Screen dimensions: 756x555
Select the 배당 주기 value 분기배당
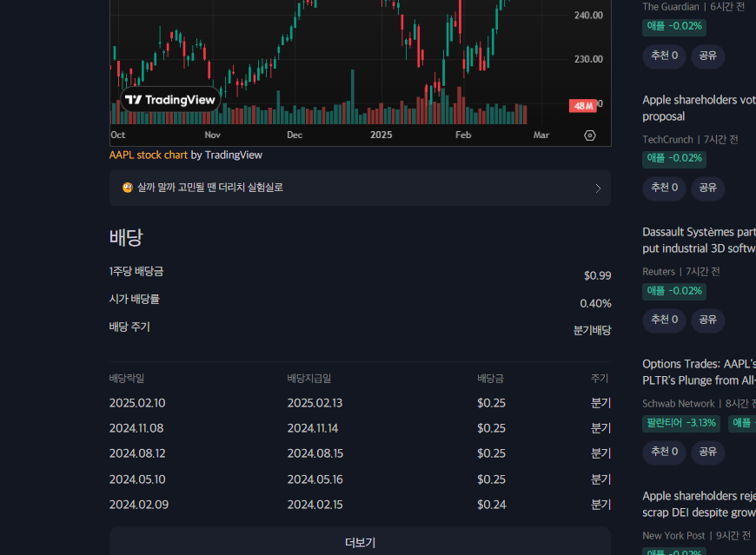[592, 331]
